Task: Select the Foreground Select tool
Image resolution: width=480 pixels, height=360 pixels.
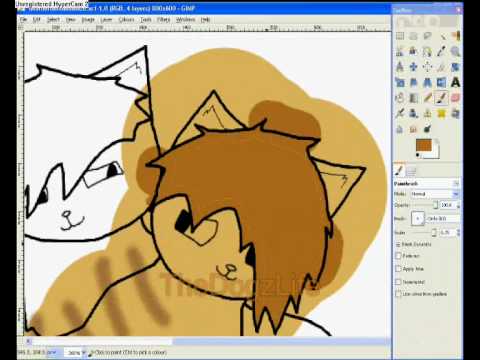Action: pyautogui.click(x=413, y=51)
